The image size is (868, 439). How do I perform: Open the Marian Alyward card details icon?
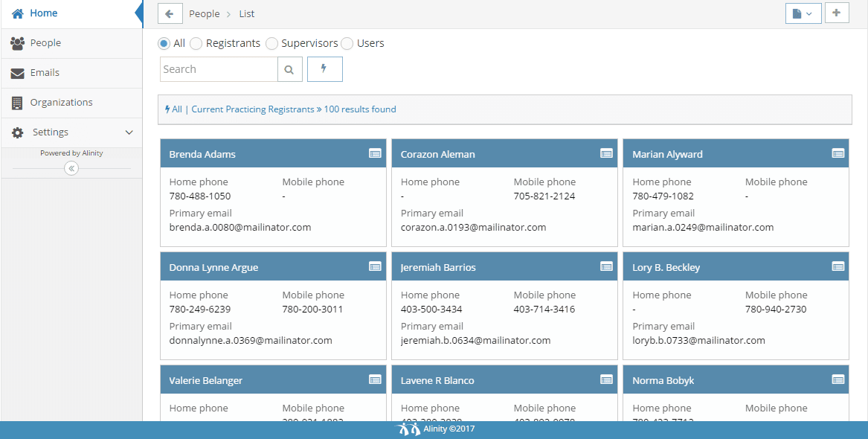click(838, 153)
